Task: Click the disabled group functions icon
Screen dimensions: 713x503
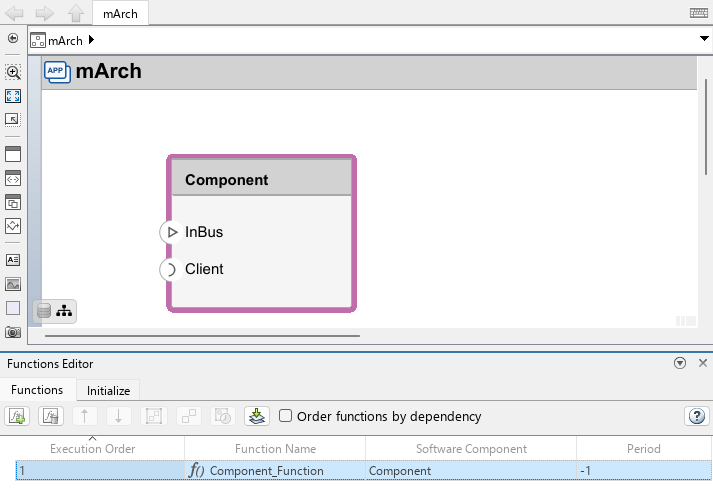Action: (154, 416)
